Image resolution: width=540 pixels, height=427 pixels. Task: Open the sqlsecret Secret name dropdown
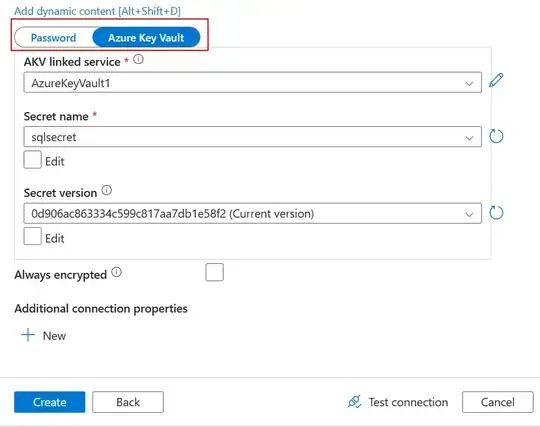[252, 137]
